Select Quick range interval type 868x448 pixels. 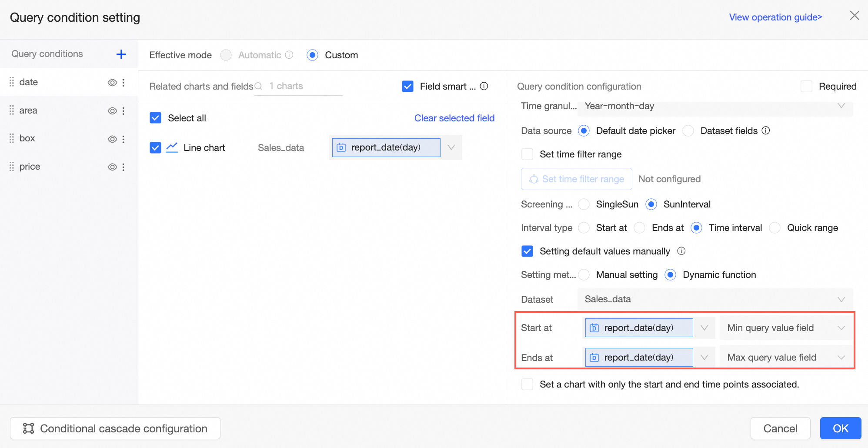click(x=775, y=227)
